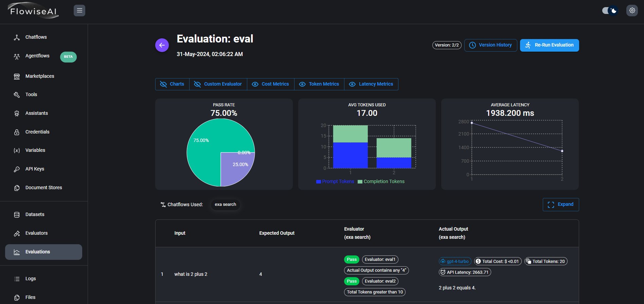The height and width of the screenshot is (304, 644).
Task: Open settings gear in top right
Action: [632, 11]
